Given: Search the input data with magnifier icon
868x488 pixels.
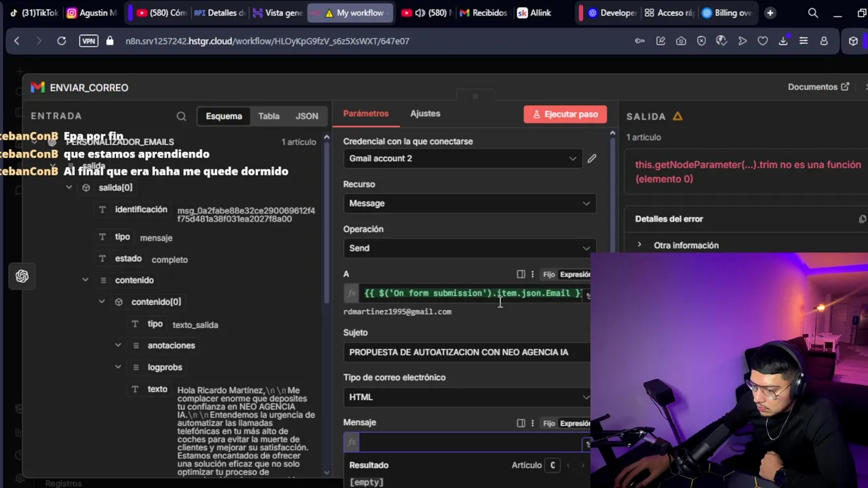Looking at the screenshot, I should 181,117.
